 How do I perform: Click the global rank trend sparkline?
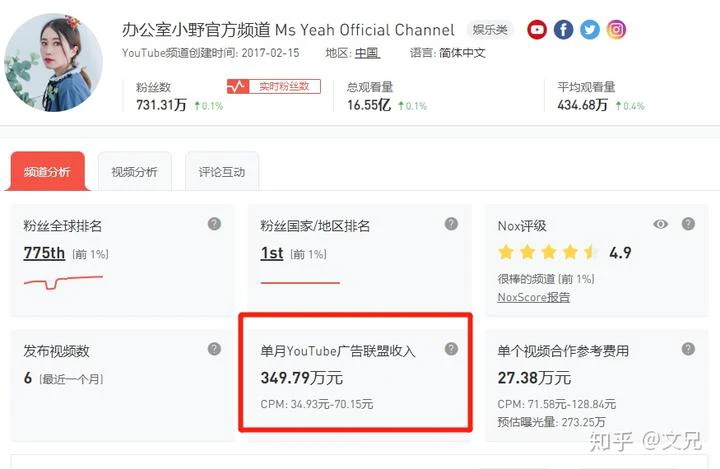[x=63, y=282]
